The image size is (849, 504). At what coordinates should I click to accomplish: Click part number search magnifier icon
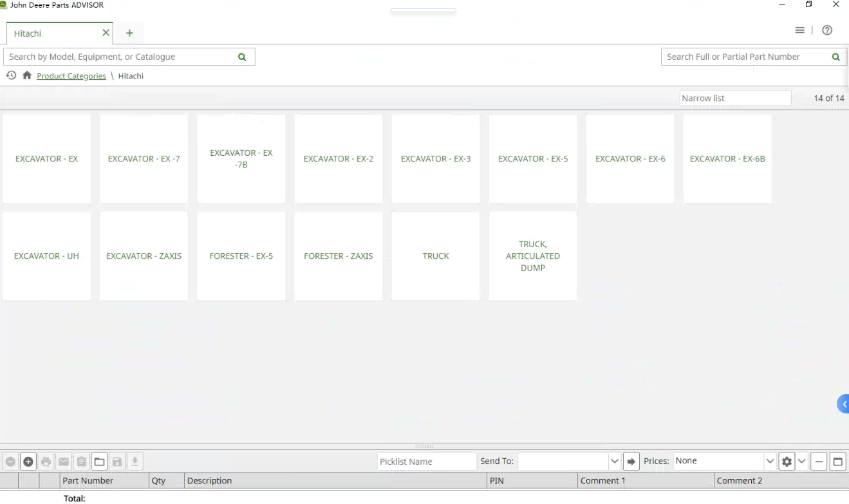835,57
